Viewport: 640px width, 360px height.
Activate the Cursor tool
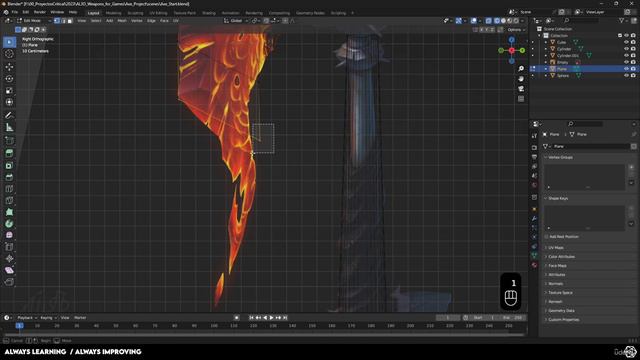point(9,53)
